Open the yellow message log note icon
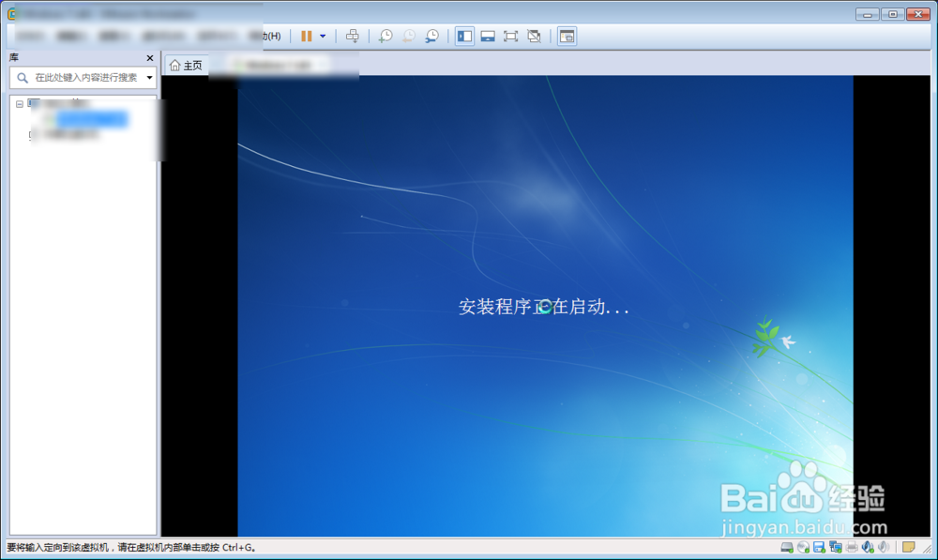 (x=908, y=547)
